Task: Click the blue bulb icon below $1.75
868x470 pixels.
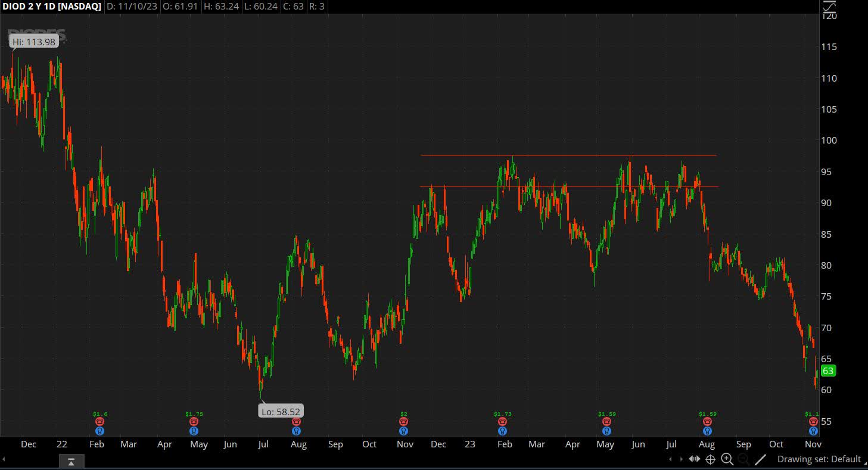Action: [x=194, y=431]
